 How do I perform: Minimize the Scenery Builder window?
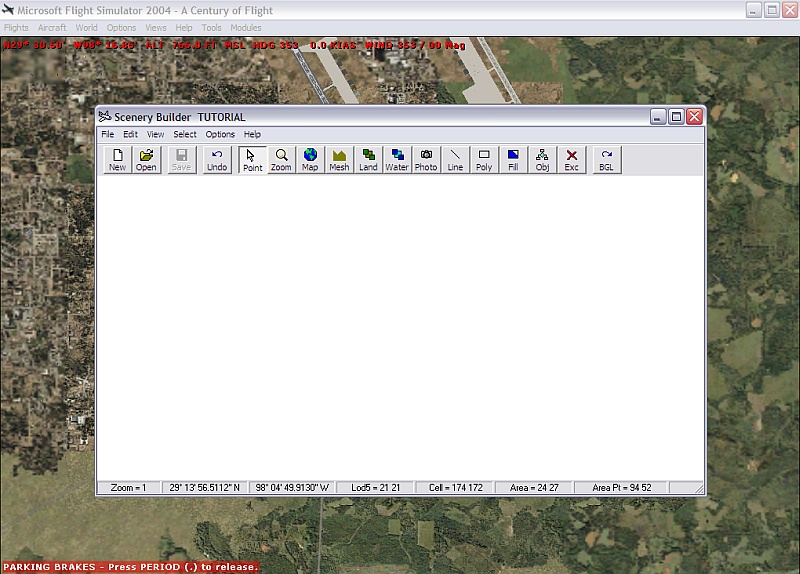tap(658, 117)
